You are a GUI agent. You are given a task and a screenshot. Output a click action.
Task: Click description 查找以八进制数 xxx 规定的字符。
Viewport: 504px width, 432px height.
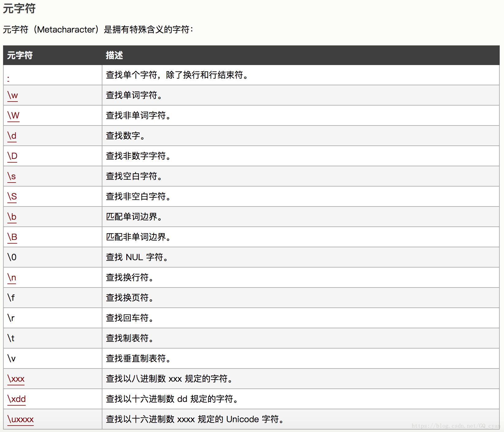pos(170,379)
